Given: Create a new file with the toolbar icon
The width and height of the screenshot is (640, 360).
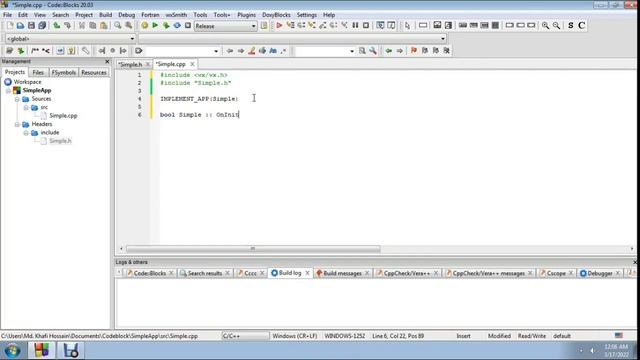Looking at the screenshot, I should [x=10, y=26].
